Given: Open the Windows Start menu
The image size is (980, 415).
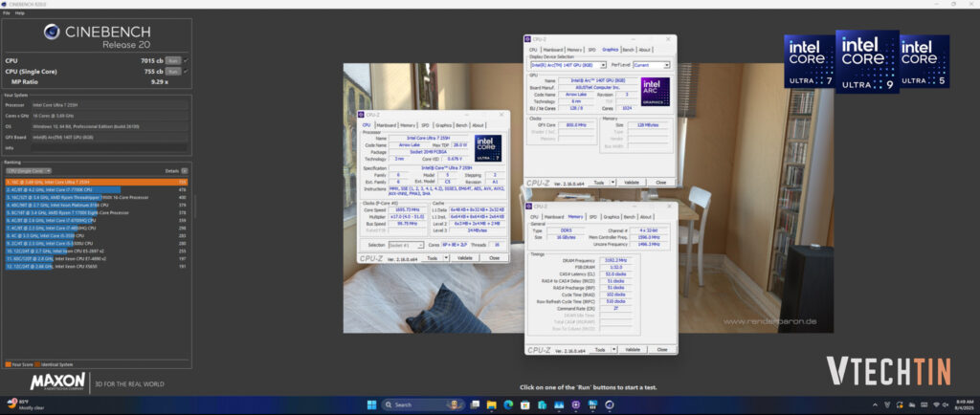Looking at the screenshot, I should (x=372, y=404).
